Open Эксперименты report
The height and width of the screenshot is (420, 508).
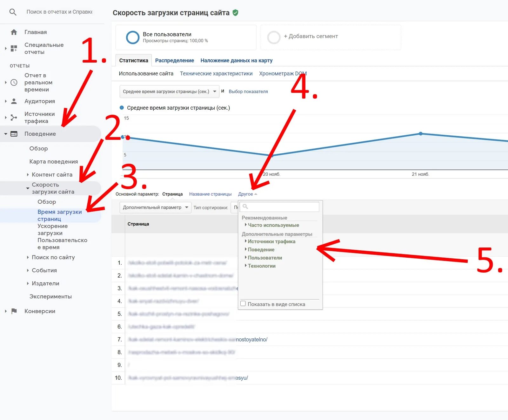(x=50, y=296)
